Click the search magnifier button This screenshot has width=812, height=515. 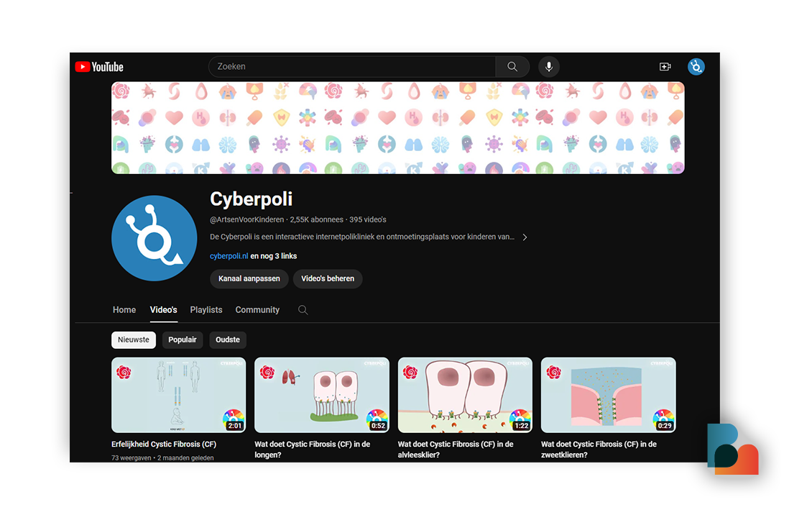(512, 67)
